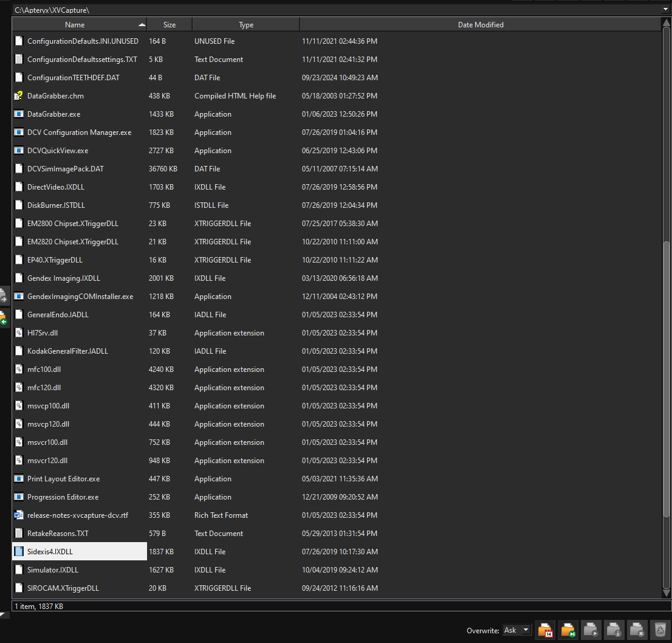Click the grey folder icon with play badge
The height and width of the screenshot is (643, 672).
point(591,630)
